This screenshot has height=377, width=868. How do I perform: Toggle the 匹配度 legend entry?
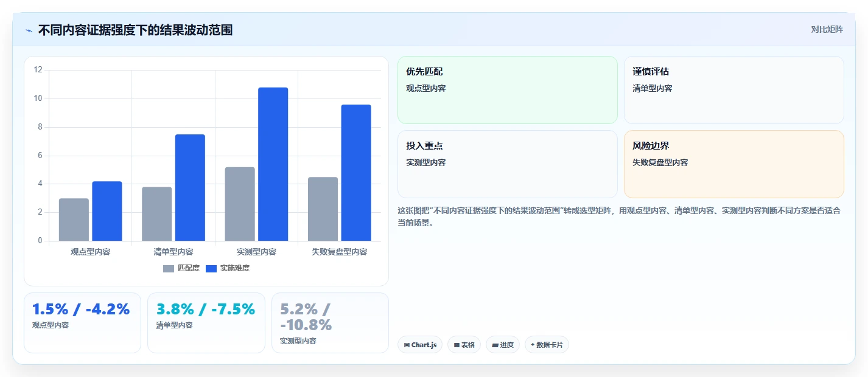tap(181, 268)
